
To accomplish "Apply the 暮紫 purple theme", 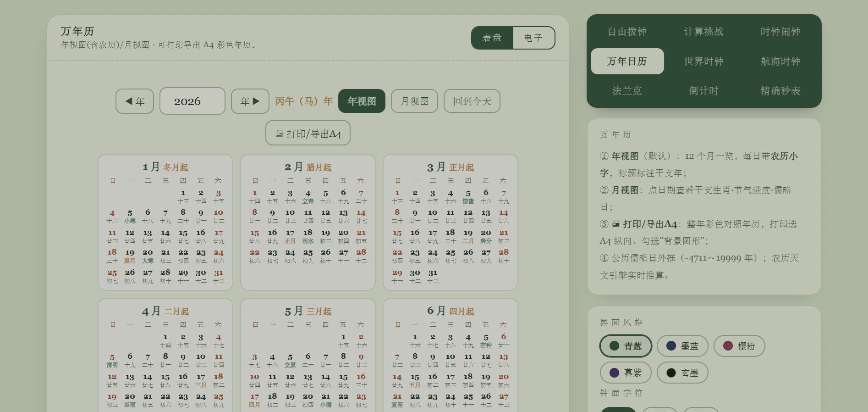I will (x=626, y=373).
